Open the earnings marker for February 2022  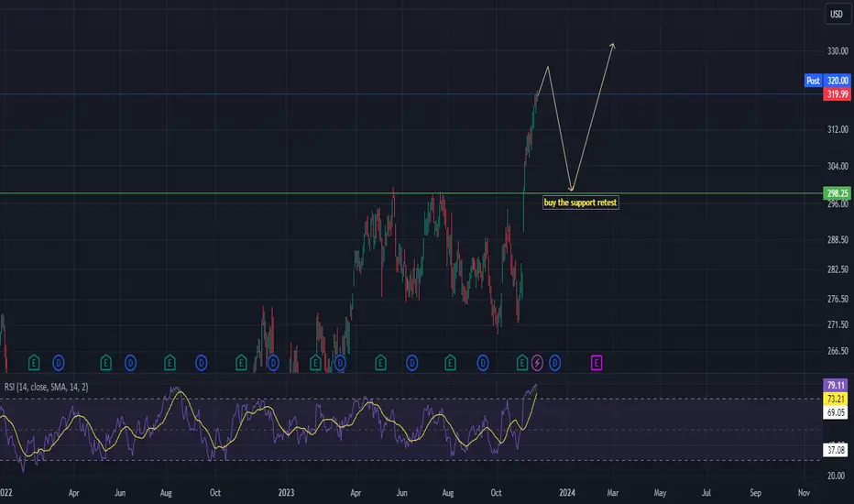click(34, 362)
